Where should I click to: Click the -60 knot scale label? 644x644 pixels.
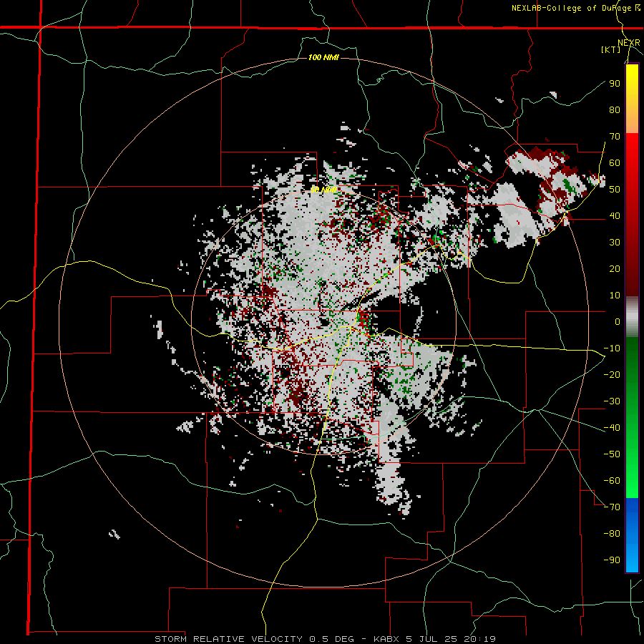[612, 481]
